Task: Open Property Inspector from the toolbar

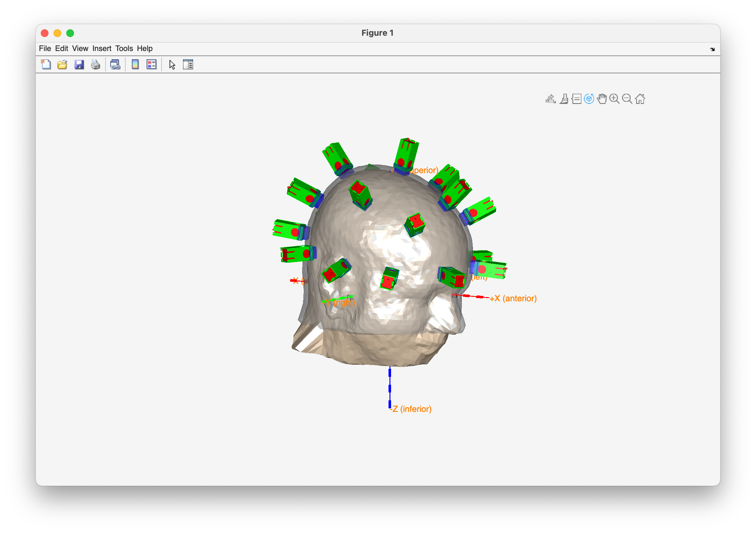Action: (x=188, y=65)
